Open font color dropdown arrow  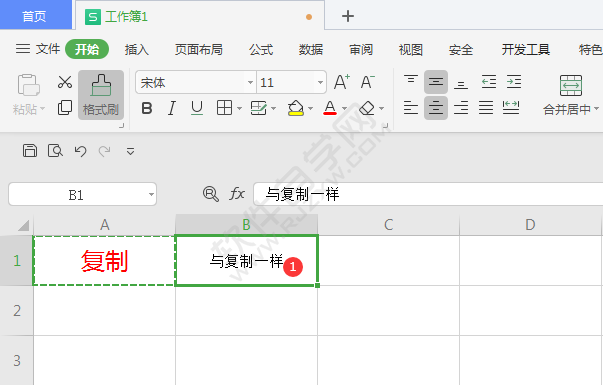click(344, 108)
